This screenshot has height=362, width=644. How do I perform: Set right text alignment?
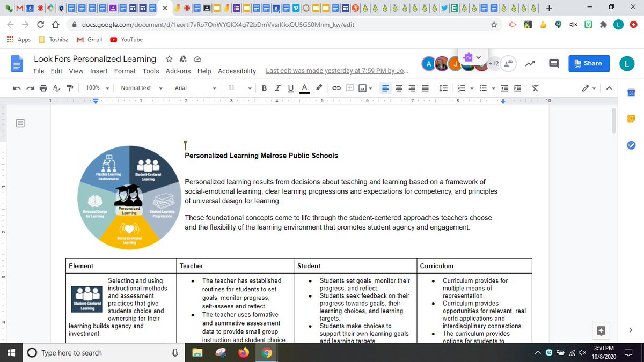tap(412, 88)
